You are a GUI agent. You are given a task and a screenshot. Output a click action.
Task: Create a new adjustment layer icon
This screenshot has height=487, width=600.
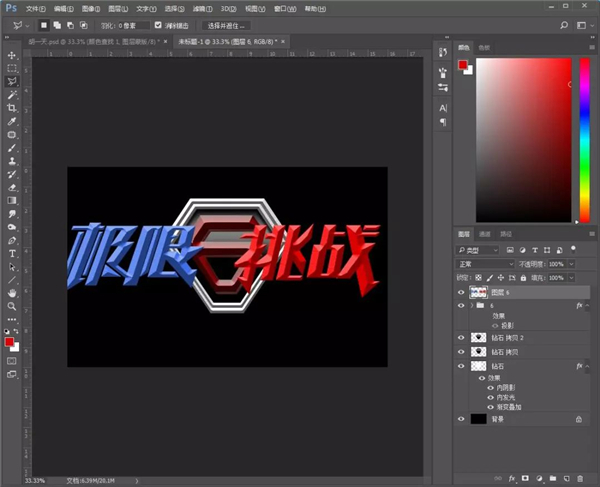point(539,478)
